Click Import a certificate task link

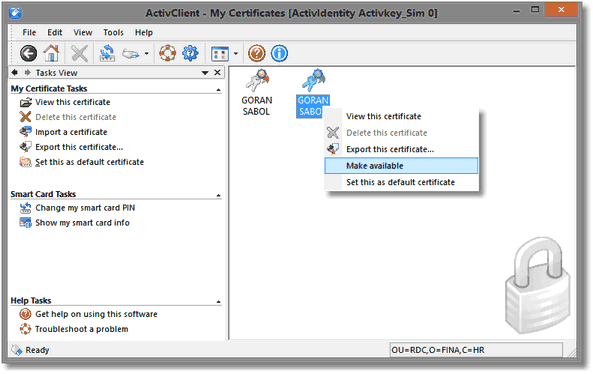tap(71, 132)
